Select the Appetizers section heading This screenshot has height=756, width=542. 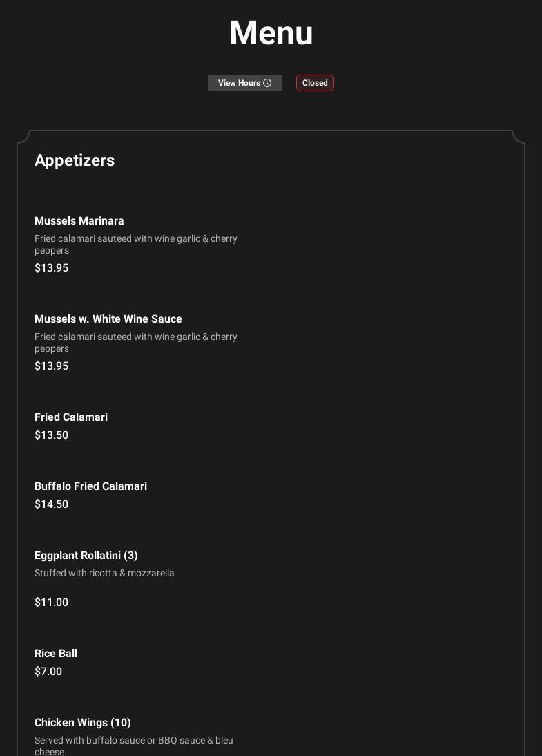[75, 160]
